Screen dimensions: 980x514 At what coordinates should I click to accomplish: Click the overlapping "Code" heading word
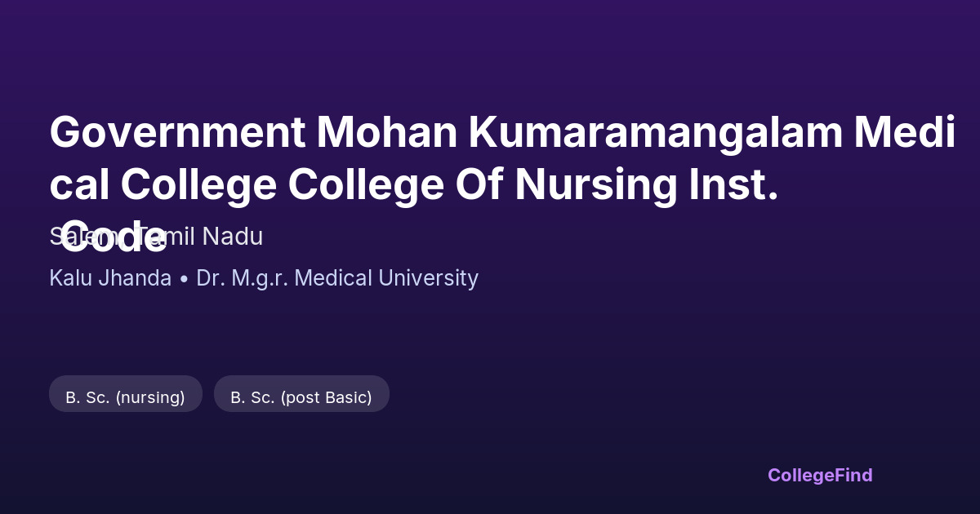(114, 237)
